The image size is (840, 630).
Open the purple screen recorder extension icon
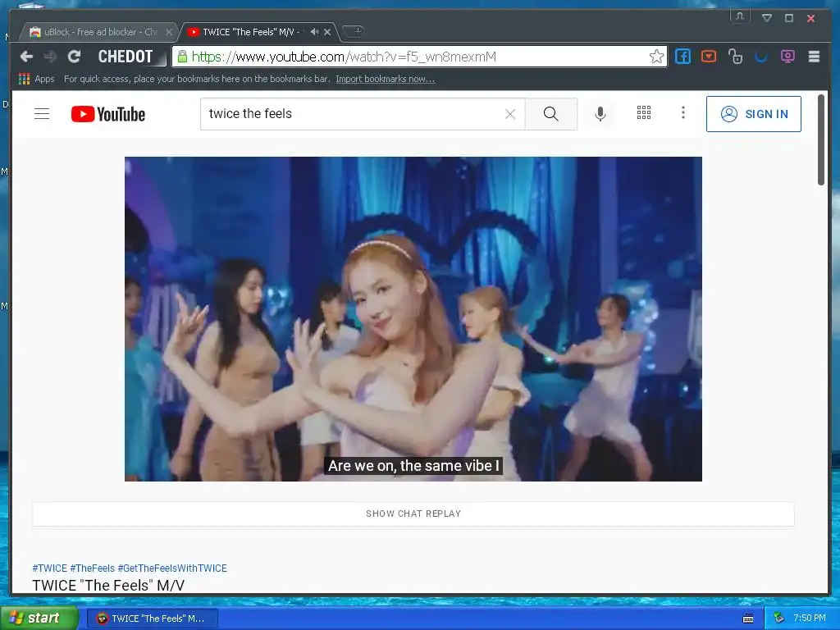[x=787, y=57]
